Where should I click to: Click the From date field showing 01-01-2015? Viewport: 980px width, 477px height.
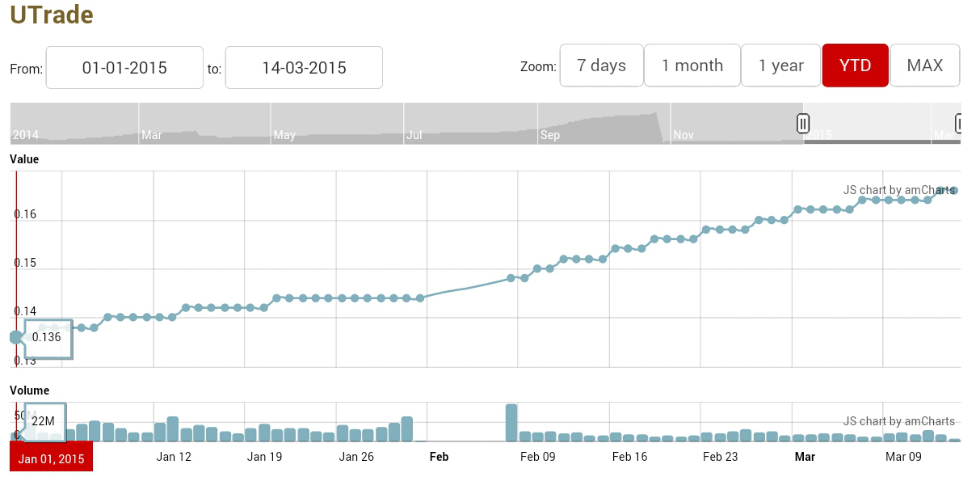124,68
